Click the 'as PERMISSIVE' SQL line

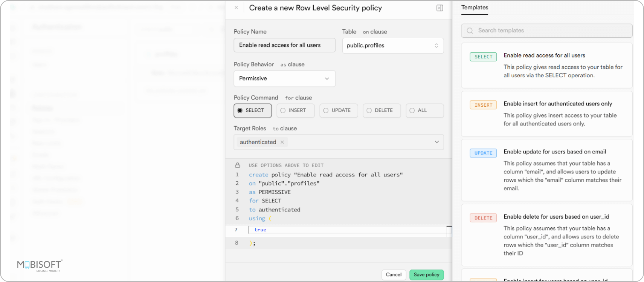(x=270, y=192)
